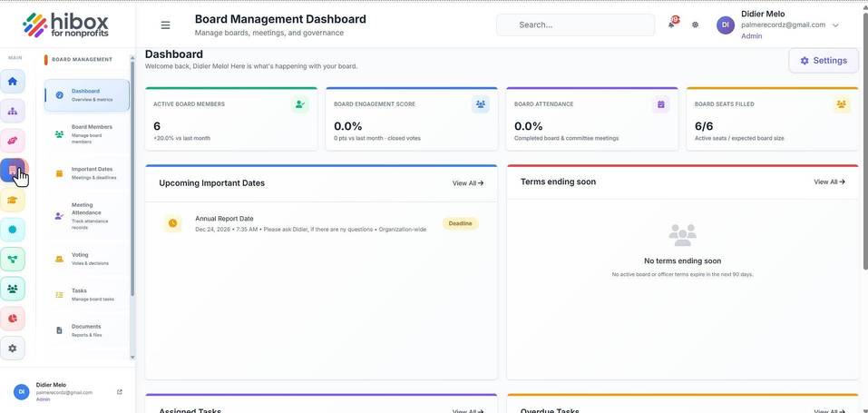Image resolution: width=868 pixels, height=413 pixels.
Task: Open Important Dates menu item
Action: (x=86, y=173)
